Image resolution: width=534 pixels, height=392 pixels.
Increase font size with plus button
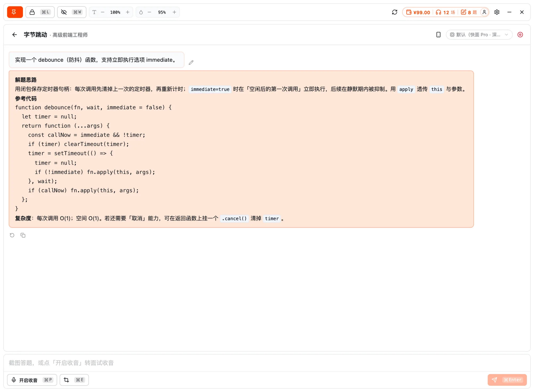(128, 12)
